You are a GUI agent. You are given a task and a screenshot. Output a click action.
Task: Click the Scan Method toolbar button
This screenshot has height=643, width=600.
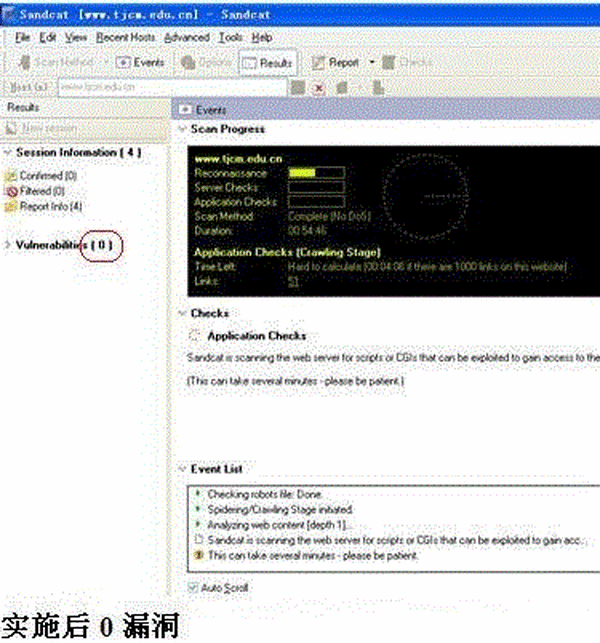pos(56,62)
